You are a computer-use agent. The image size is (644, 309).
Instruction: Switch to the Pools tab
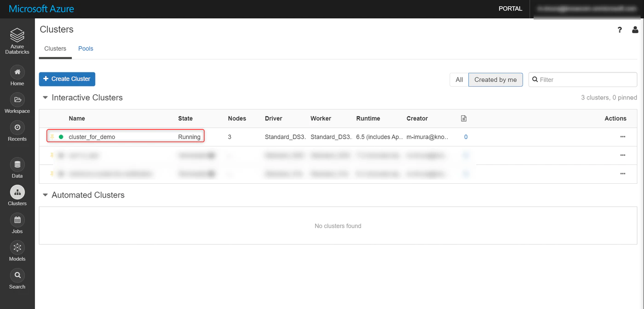click(x=86, y=48)
